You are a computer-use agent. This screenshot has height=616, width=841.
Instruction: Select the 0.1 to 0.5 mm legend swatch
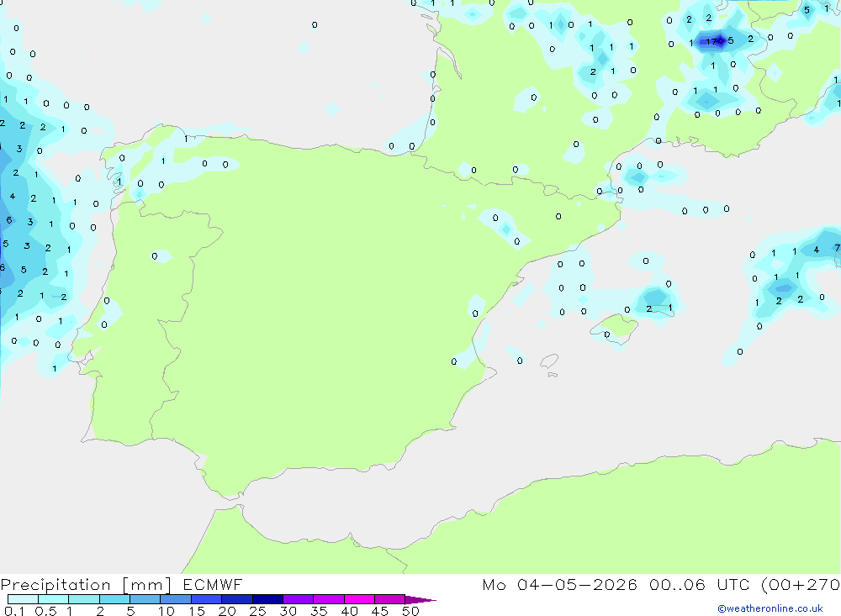tap(23, 599)
